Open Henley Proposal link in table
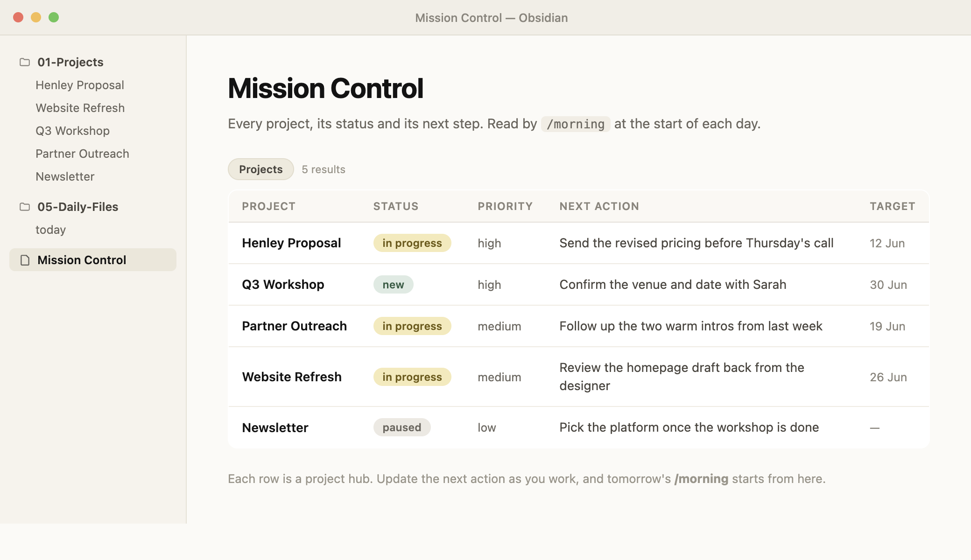The image size is (971, 560). (x=291, y=243)
